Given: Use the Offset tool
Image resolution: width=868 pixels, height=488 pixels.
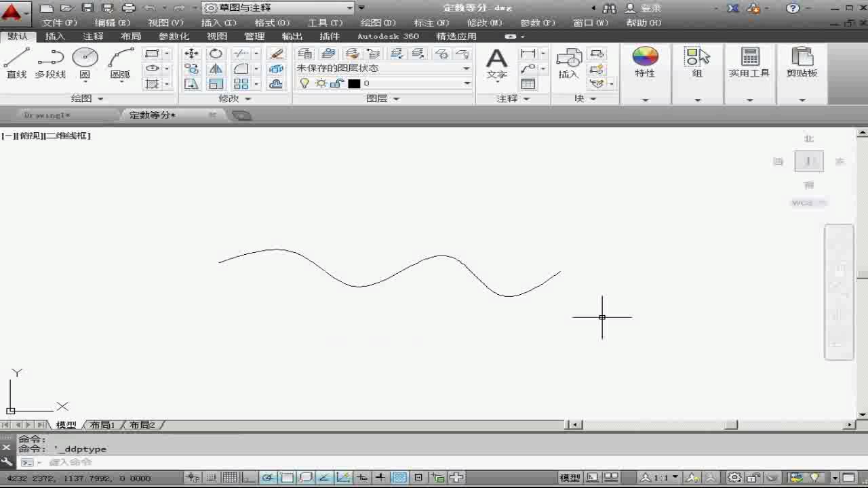Looking at the screenshot, I should (x=276, y=84).
